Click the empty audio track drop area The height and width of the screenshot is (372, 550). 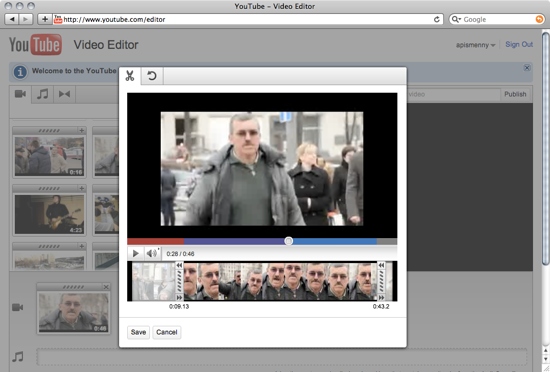(282, 357)
